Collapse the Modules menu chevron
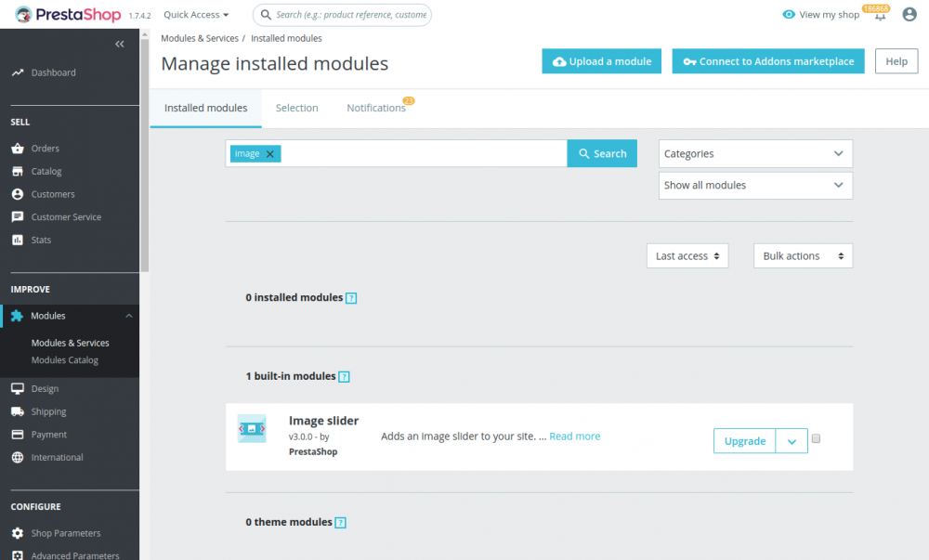Screen dimensions: 929x560 point(128,315)
